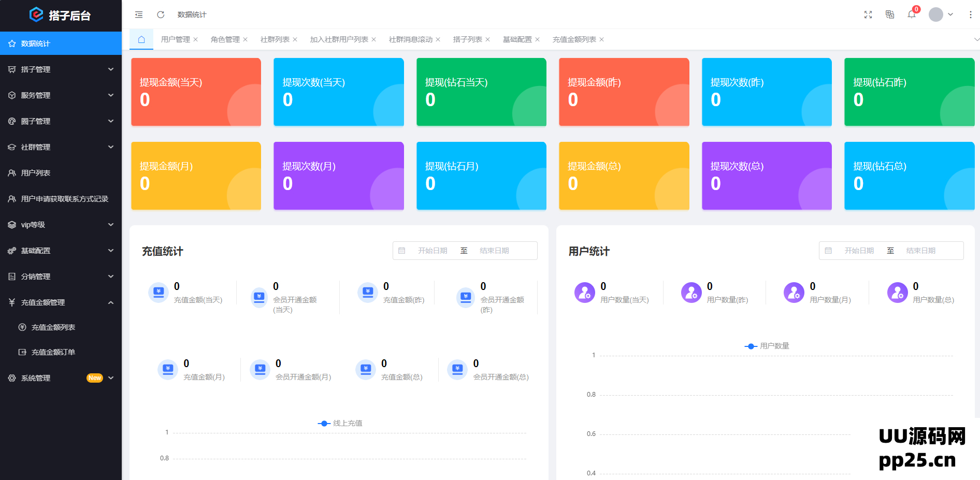
Task: Open 充值金额订单 in the sidebar
Action: [x=53, y=352]
